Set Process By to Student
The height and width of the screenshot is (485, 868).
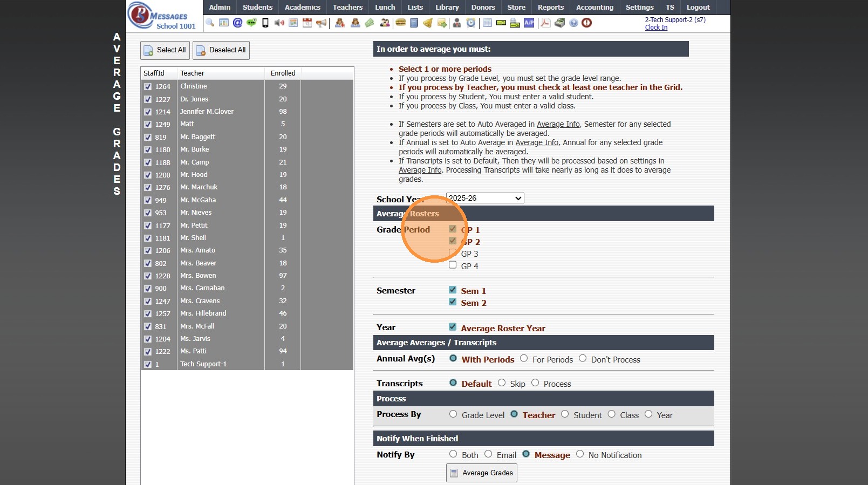coord(565,414)
